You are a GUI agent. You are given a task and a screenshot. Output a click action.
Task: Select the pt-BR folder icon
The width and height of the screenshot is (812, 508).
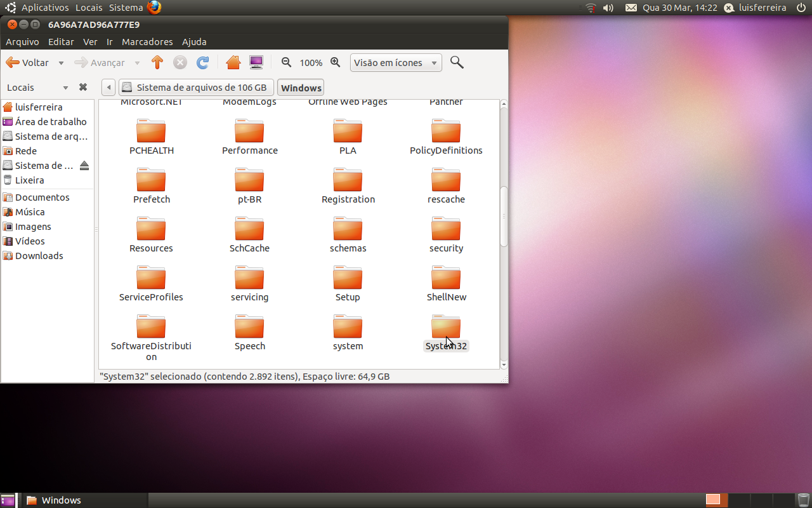tap(249, 179)
